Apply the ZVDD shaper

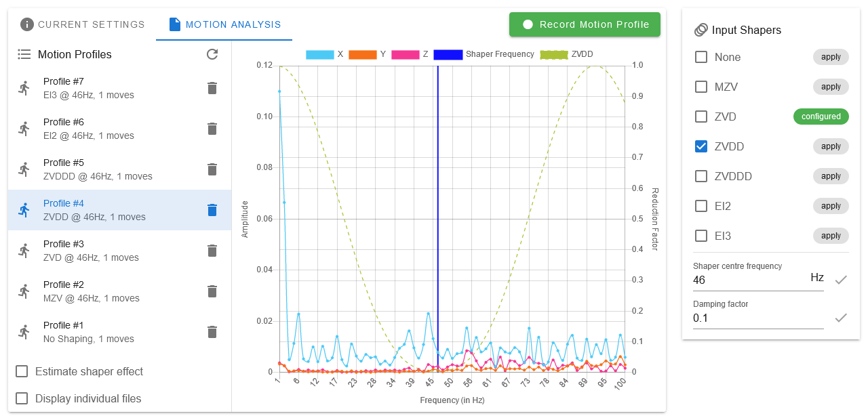coord(831,146)
